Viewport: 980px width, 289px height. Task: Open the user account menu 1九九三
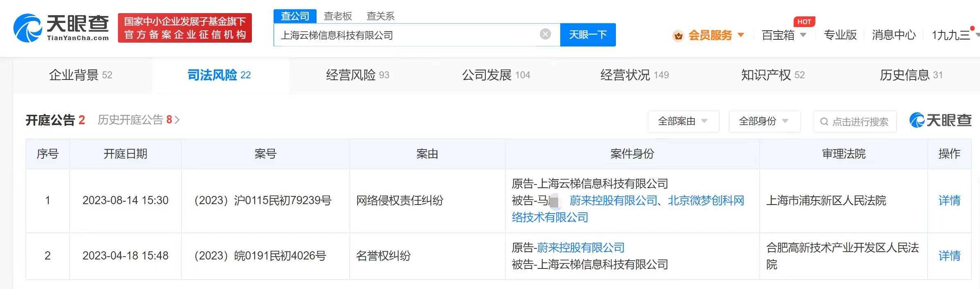[951, 35]
